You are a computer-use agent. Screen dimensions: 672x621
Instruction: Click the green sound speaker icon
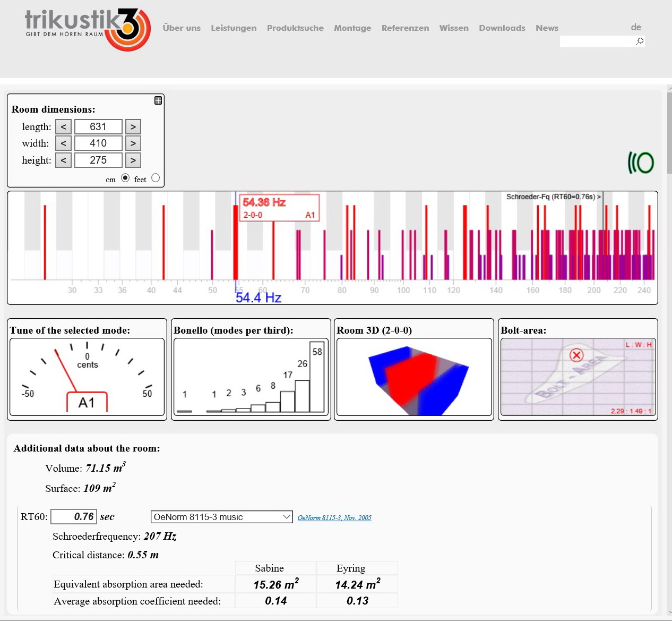pos(641,163)
